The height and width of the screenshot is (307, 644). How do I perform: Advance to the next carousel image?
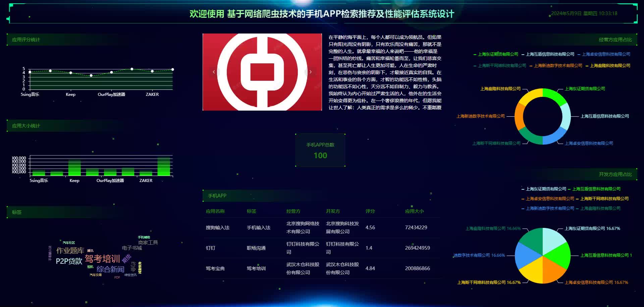[x=311, y=72]
